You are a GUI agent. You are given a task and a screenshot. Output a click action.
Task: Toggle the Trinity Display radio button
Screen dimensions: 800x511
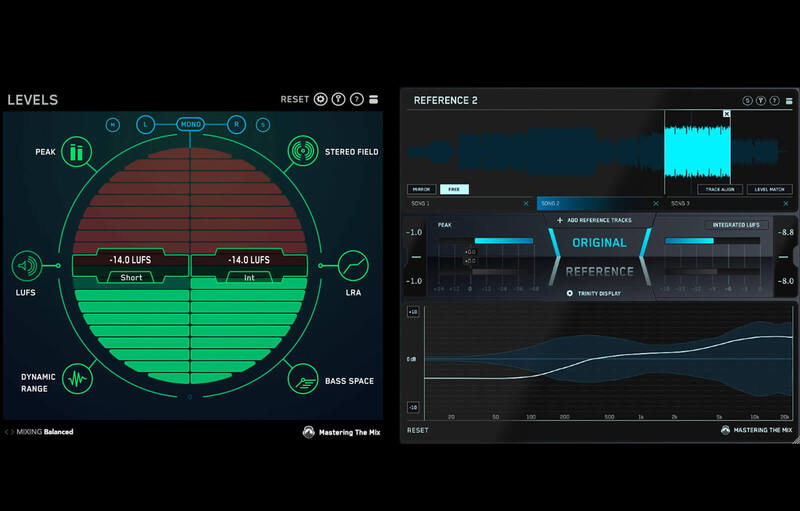570,293
